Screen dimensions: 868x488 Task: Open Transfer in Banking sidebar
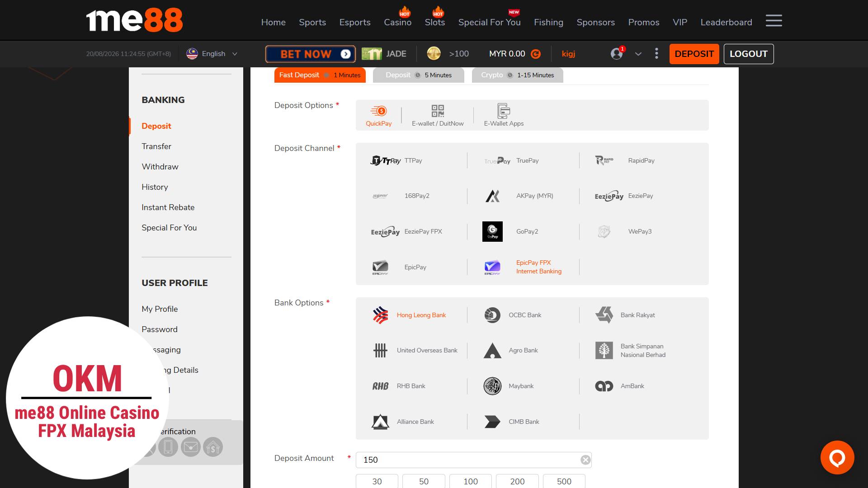pyautogui.click(x=156, y=146)
